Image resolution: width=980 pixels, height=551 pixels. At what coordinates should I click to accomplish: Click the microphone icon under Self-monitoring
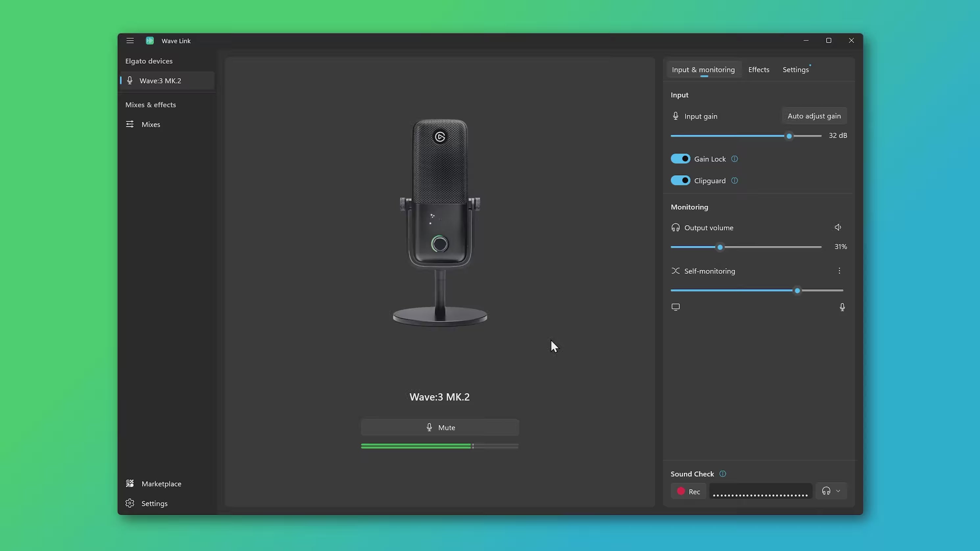[x=842, y=307]
